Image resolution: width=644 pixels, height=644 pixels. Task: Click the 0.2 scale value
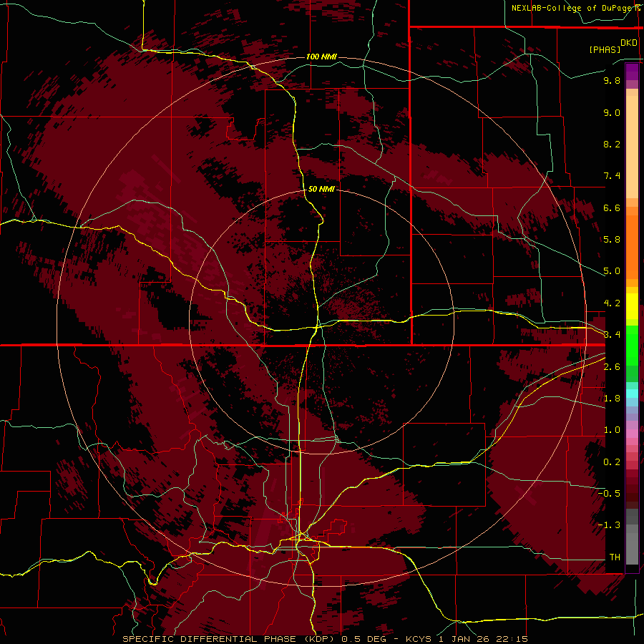612,462
